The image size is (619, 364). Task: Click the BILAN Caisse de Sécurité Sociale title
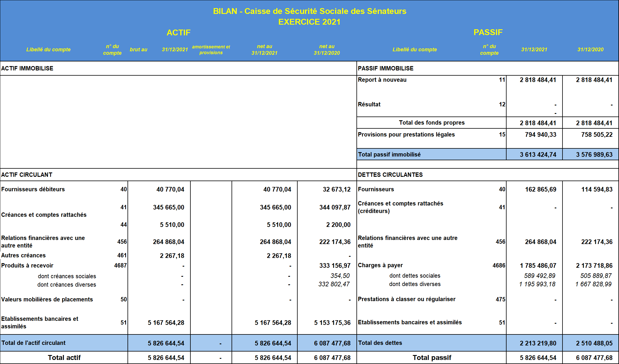(x=309, y=11)
